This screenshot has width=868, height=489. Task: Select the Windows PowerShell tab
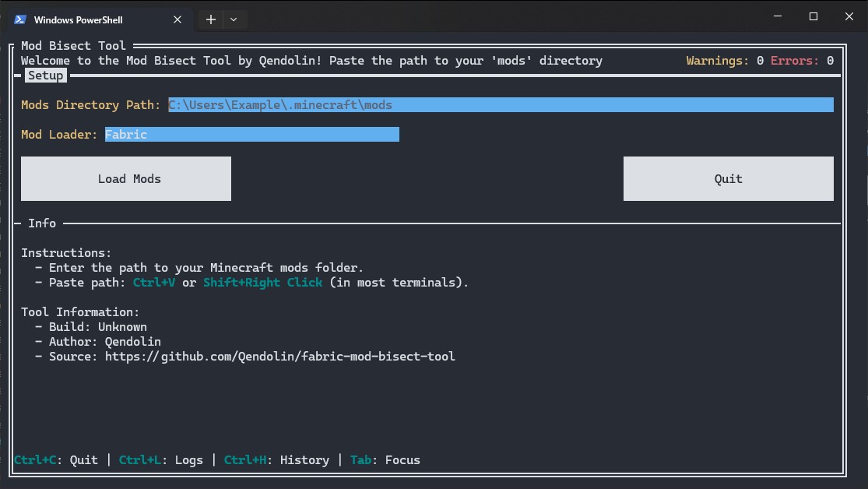pyautogui.click(x=100, y=19)
